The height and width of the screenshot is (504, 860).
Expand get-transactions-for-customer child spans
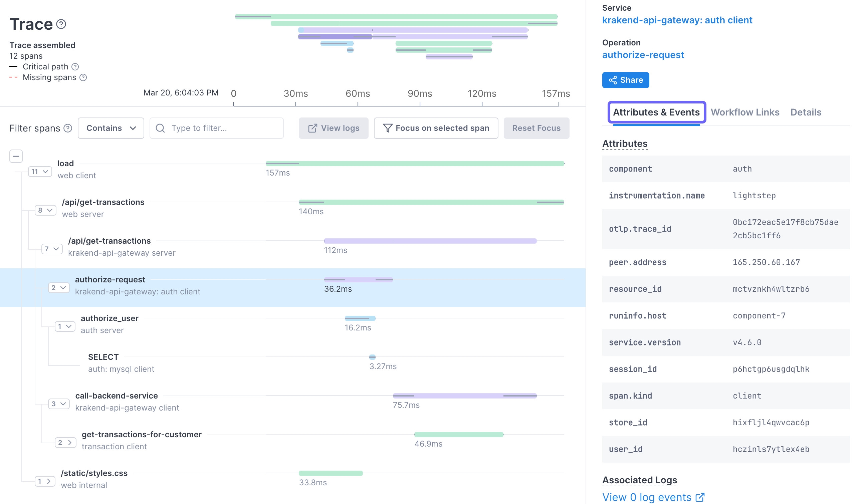(x=65, y=443)
